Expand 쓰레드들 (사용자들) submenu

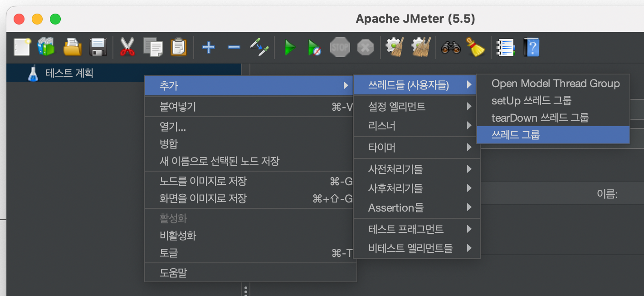click(x=415, y=85)
